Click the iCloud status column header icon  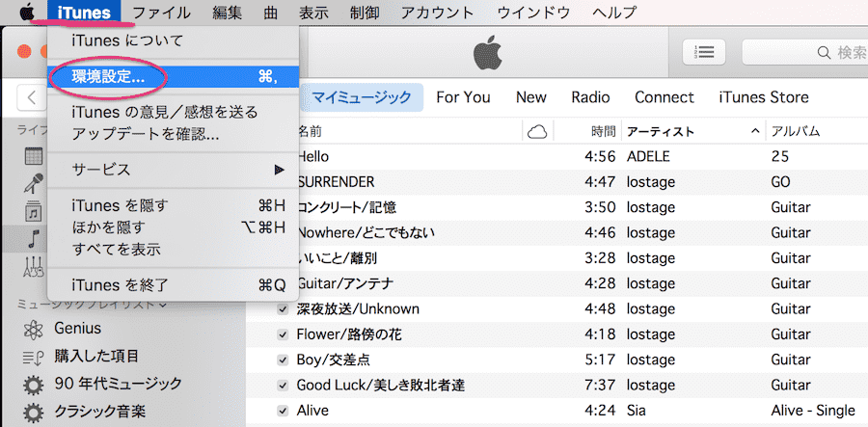(x=537, y=132)
